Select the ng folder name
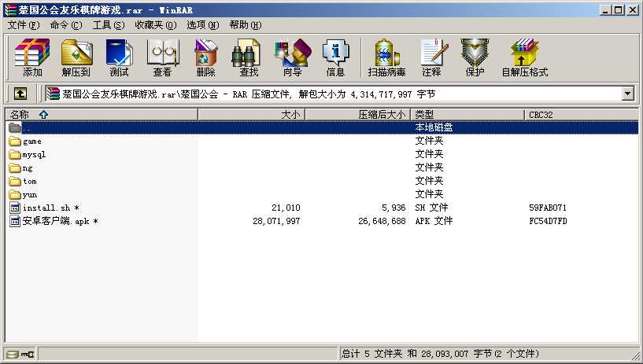Screen dimensions: 643x364 point(28,168)
